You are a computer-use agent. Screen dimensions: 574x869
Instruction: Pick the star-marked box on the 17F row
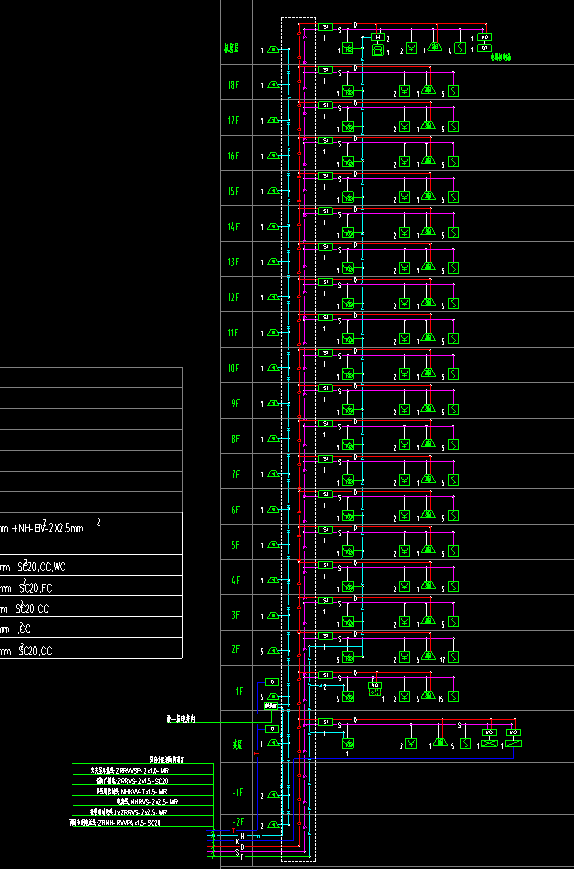pos(348,127)
